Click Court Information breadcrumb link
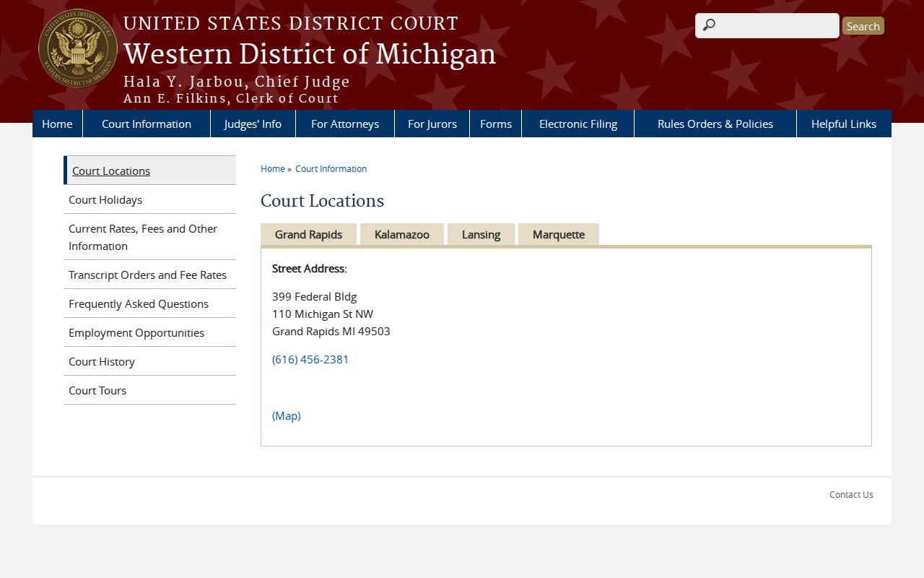Viewport: 924px width, 578px height. pos(331,168)
